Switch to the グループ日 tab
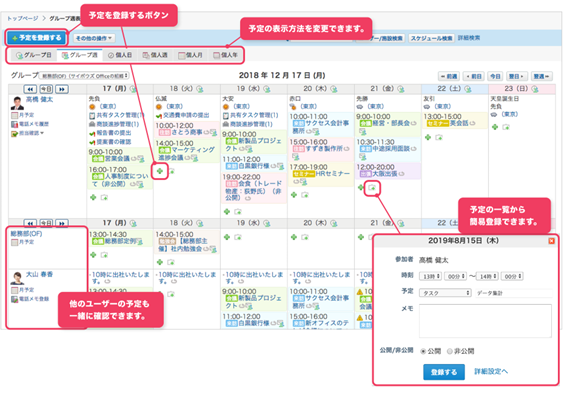Image resolution: width=567 pixels, height=398 pixels. point(34,55)
